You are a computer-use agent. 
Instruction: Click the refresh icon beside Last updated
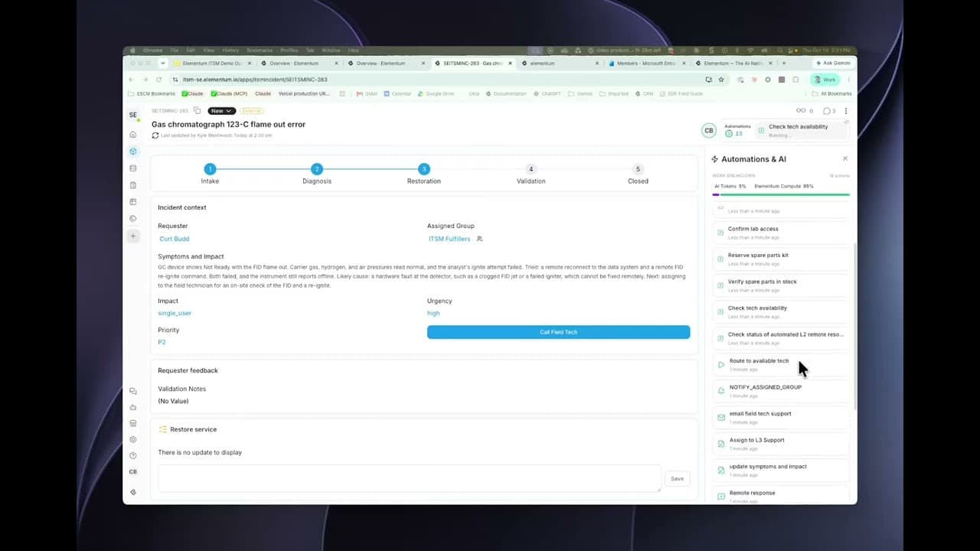coord(155,135)
